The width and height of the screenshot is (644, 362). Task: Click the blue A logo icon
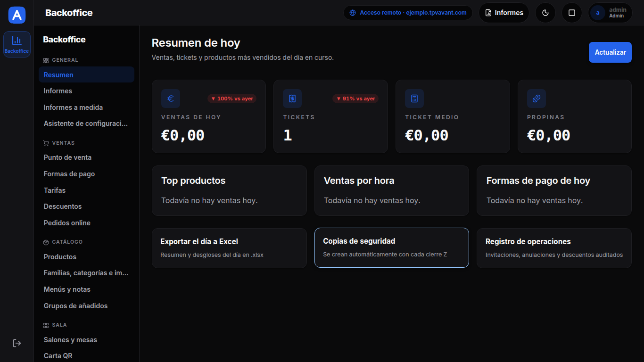[x=17, y=15]
